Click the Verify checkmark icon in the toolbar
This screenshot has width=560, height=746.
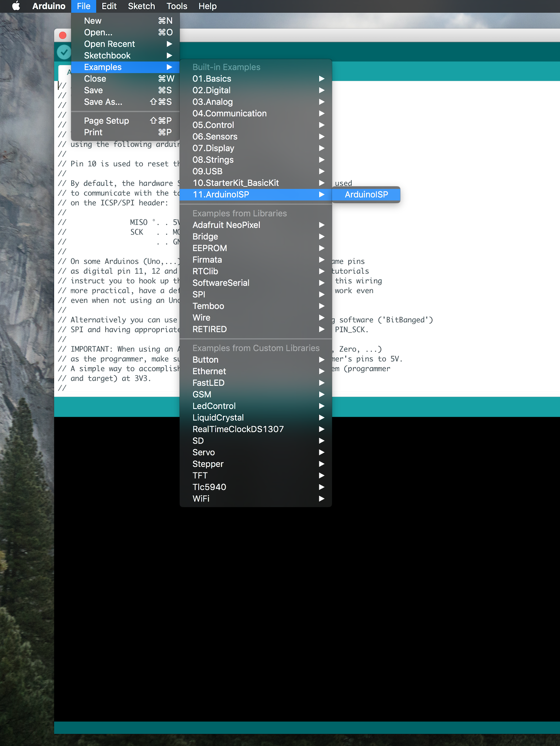point(64,52)
